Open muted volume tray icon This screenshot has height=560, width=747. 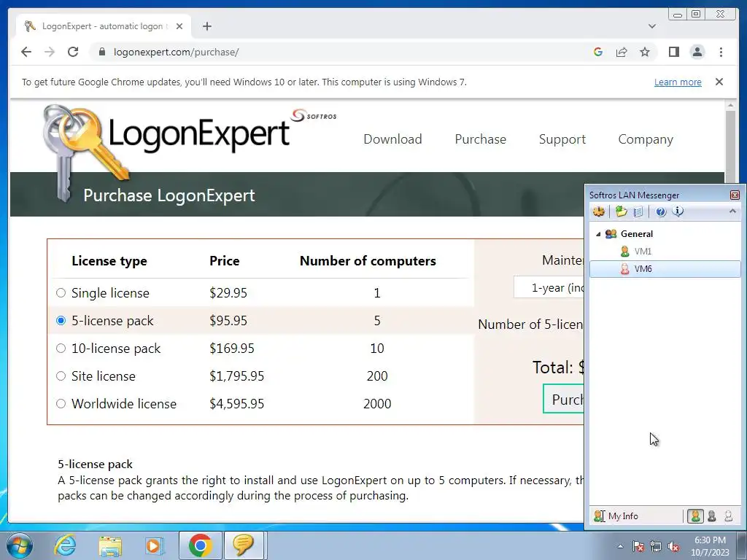673,546
